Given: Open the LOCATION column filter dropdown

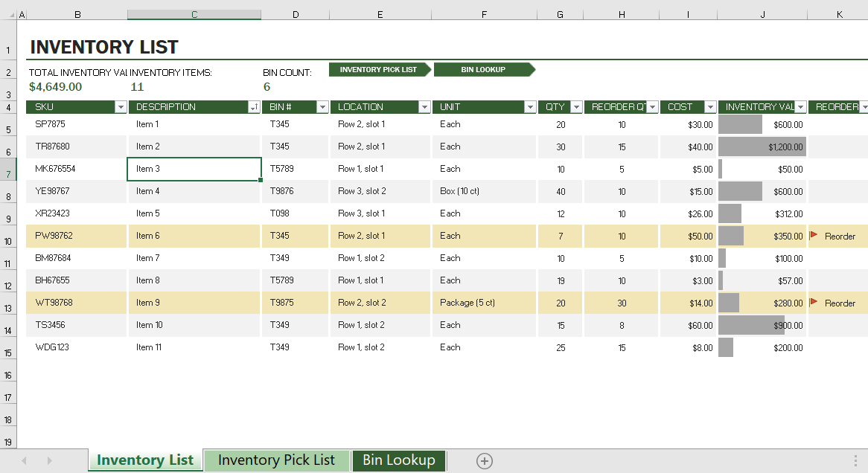Looking at the screenshot, I should coord(424,106).
